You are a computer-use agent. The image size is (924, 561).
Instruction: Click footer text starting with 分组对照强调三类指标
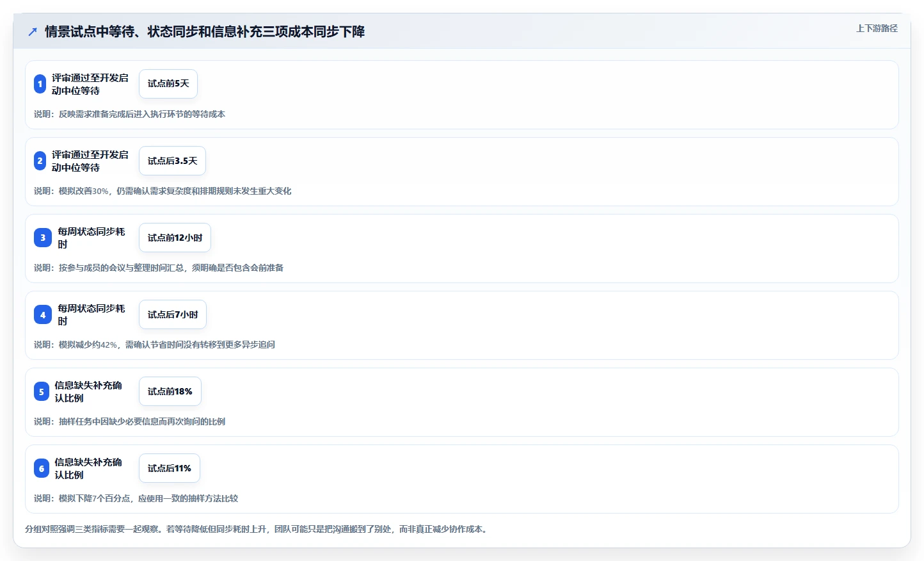(x=258, y=529)
